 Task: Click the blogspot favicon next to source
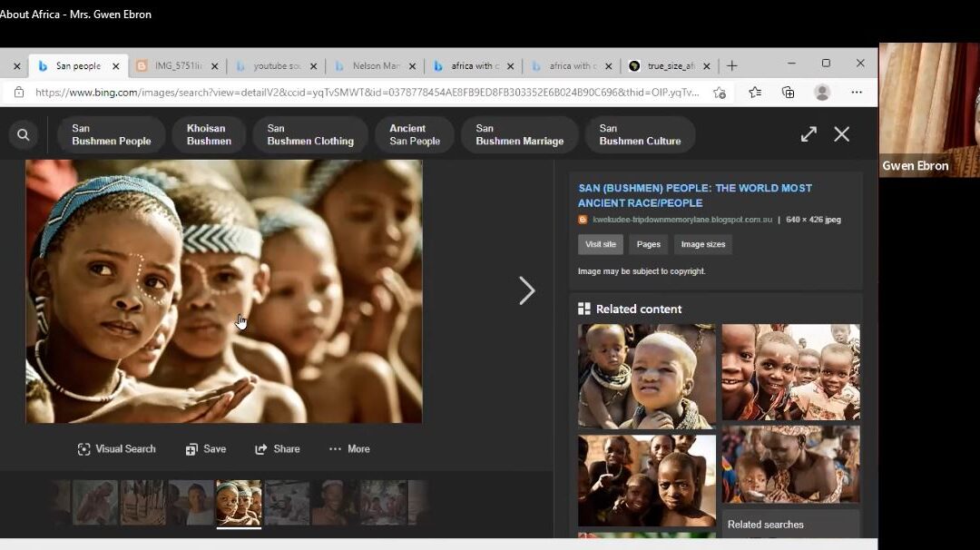tap(583, 220)
